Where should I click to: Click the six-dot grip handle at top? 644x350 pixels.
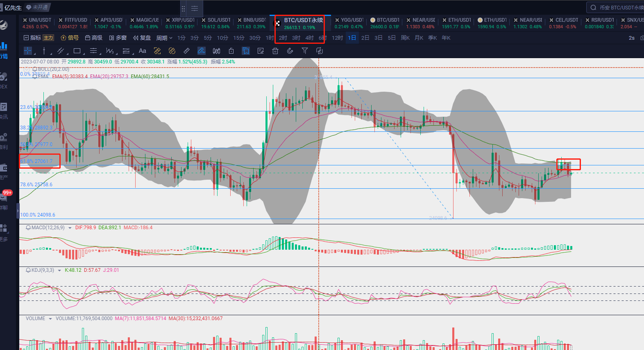coord(183,8)
